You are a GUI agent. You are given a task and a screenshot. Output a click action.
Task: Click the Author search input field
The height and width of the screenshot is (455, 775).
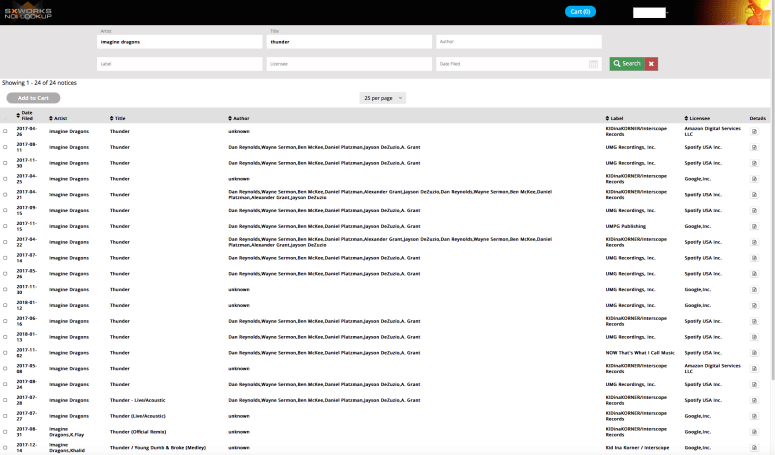(518, 42)
